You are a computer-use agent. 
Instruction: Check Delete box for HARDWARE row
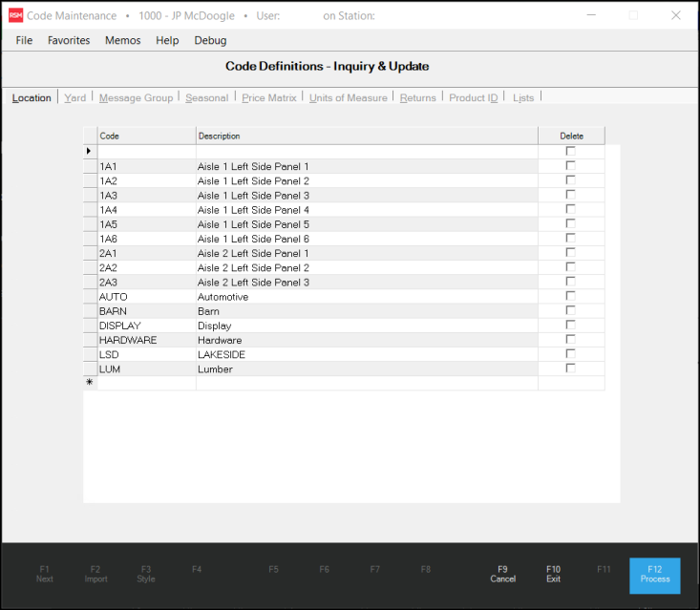tap(570, 339)
